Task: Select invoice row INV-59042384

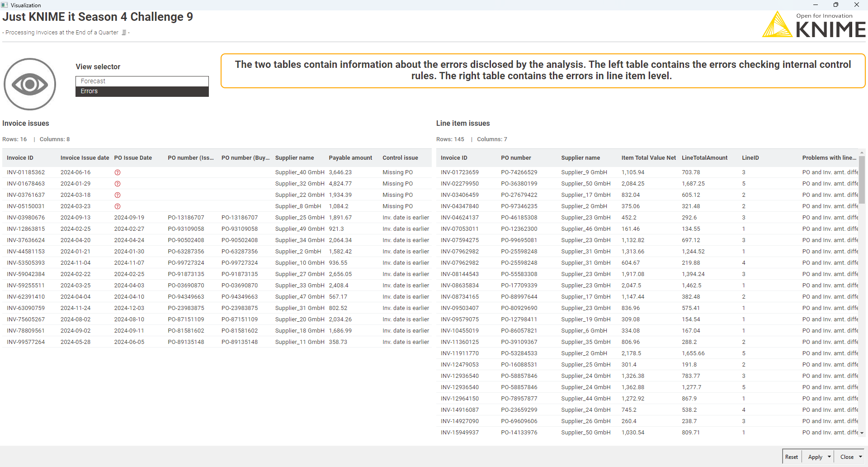Action: pos(217,274)
